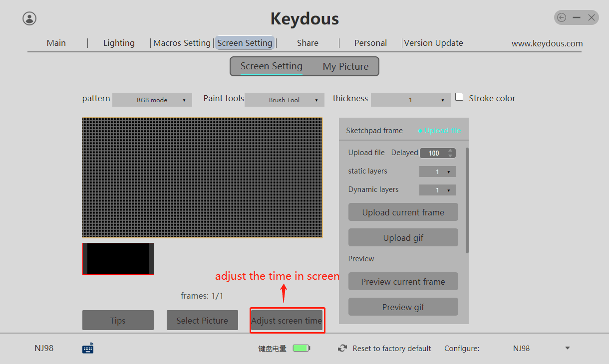This screenshot has width=609, height=364.
Task: Select the Upload file radio option
Action: (x=420, y=131)
